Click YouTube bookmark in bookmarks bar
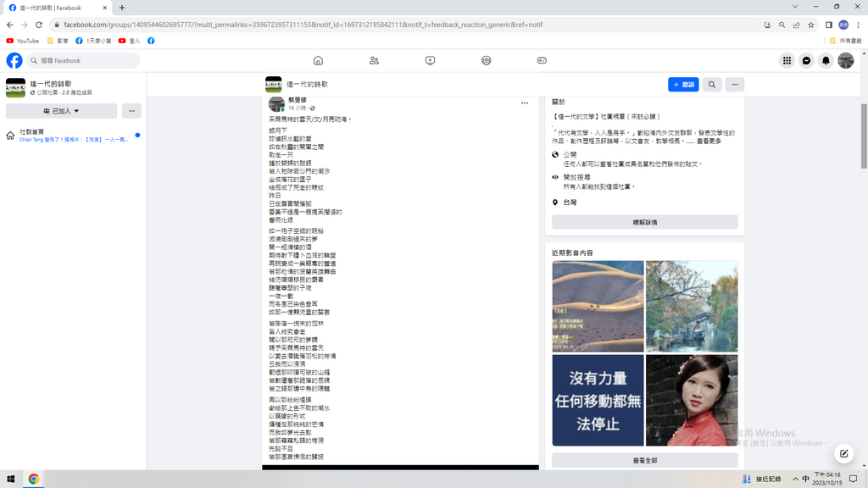Screen dimensions: 868x488 pyautogui.click(x=23, y=41)
